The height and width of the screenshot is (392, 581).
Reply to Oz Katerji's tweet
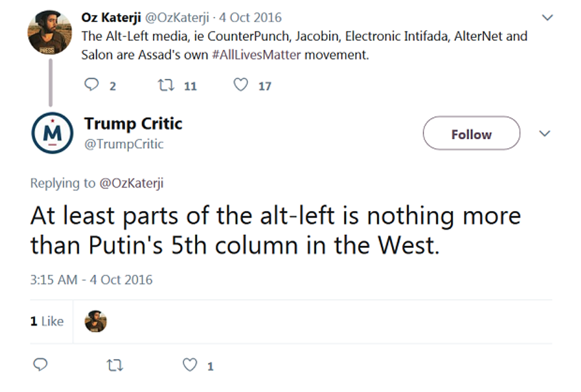[91, 85]
